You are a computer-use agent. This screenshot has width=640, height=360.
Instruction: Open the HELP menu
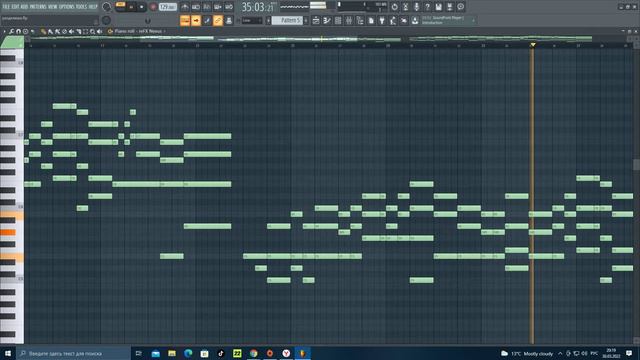pyautogui.click(x=93, y=7)
